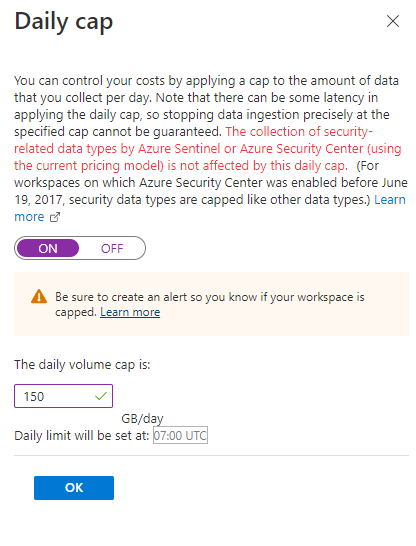The image size is (416, 546).
Task: Click the 'You can control your costs' paragraph
Action: coord(207,106)
